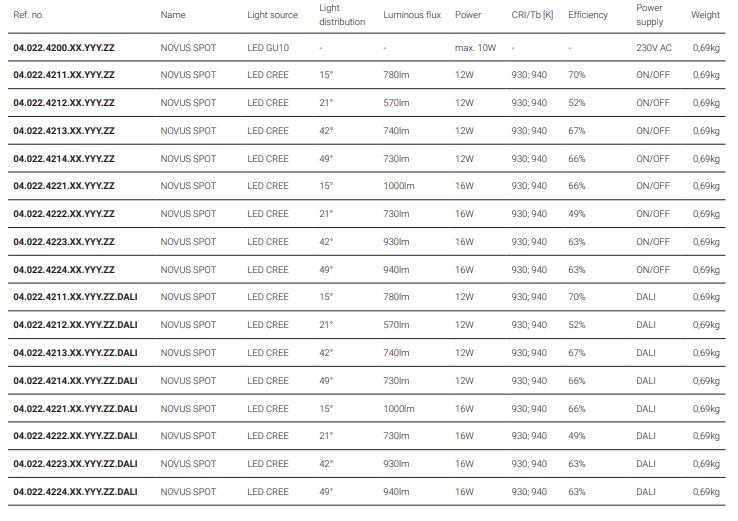Select reference 04.022.4211.XX.YYY.ZZ without DALI
Viewport: 738px width, 521px height.
click(x=64, y=75)
